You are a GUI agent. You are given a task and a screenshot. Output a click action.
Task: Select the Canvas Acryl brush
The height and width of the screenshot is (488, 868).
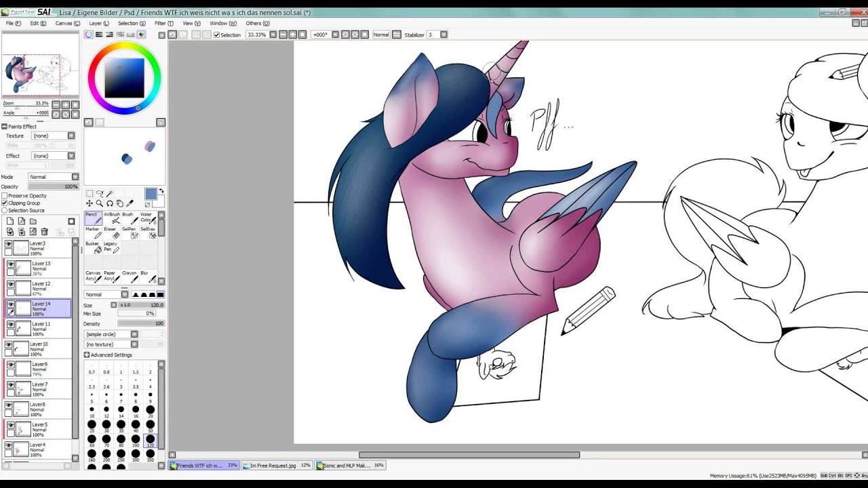pyautogui.click(x=94, y=277)
